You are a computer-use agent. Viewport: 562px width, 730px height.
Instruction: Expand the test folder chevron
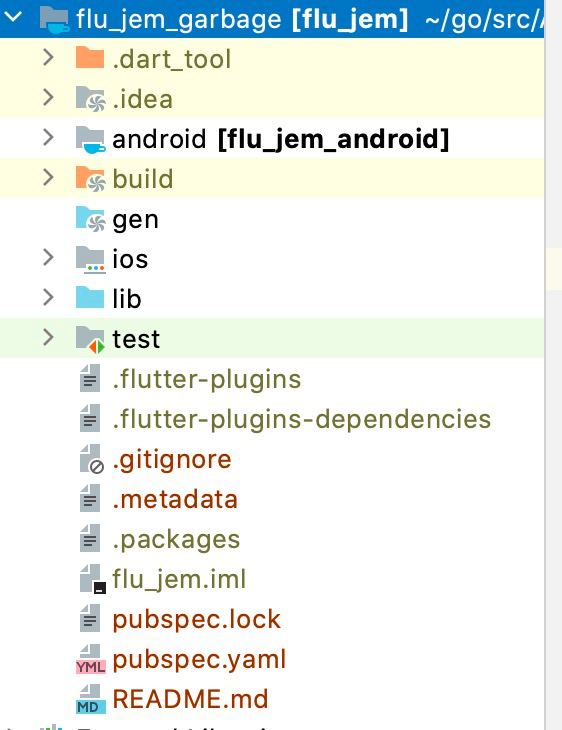(48, 338)
